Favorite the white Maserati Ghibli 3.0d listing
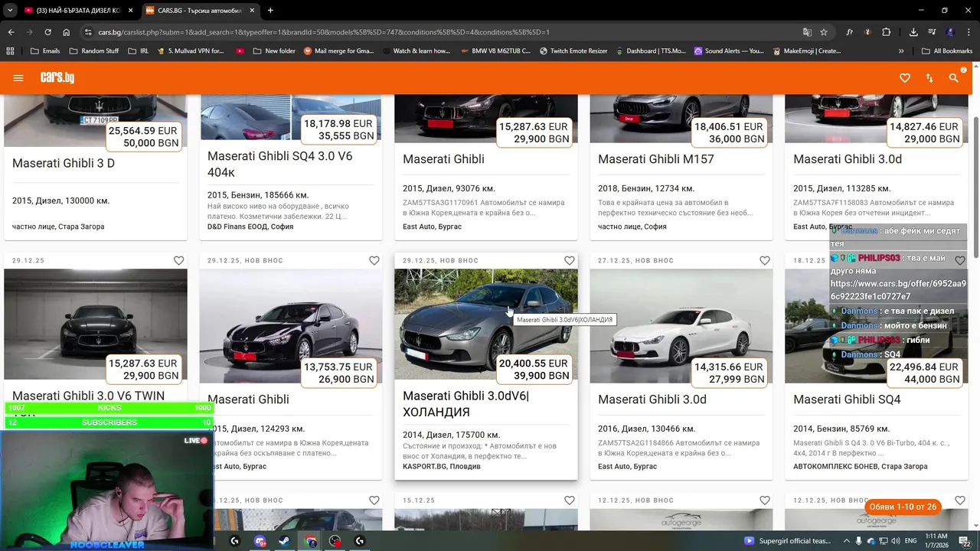Screen dimensions: 980x551 [765, 261]
